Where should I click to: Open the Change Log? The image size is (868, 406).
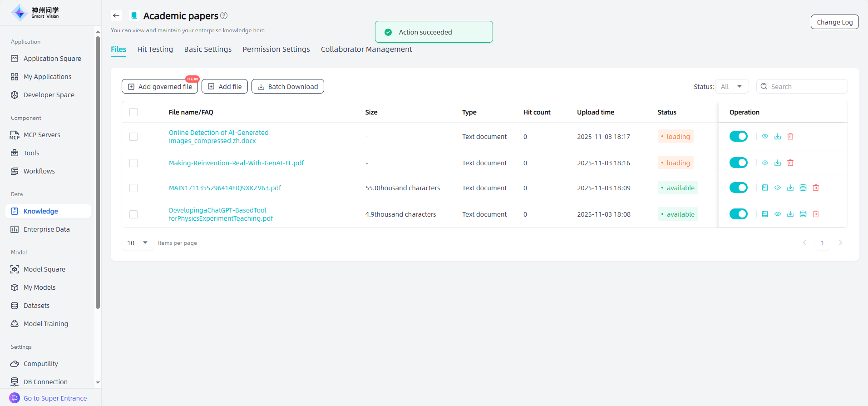pos(834,22)
